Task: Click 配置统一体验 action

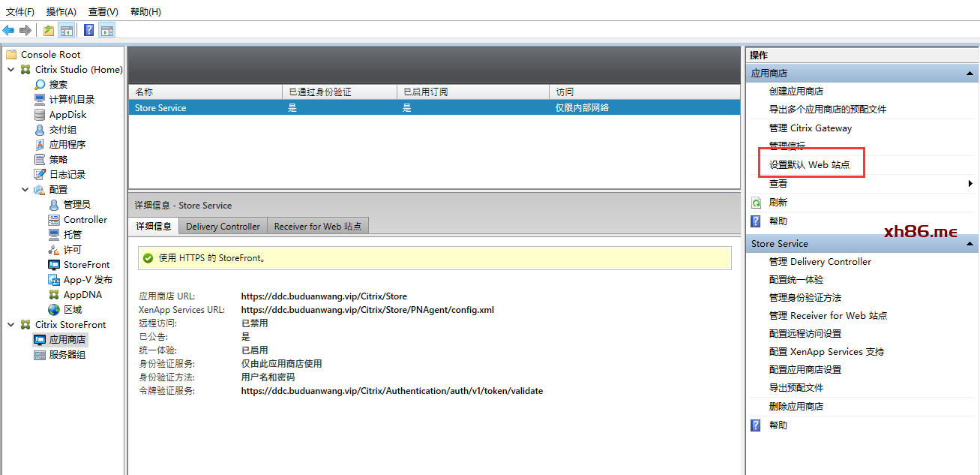Action: [x=796, y=280]
